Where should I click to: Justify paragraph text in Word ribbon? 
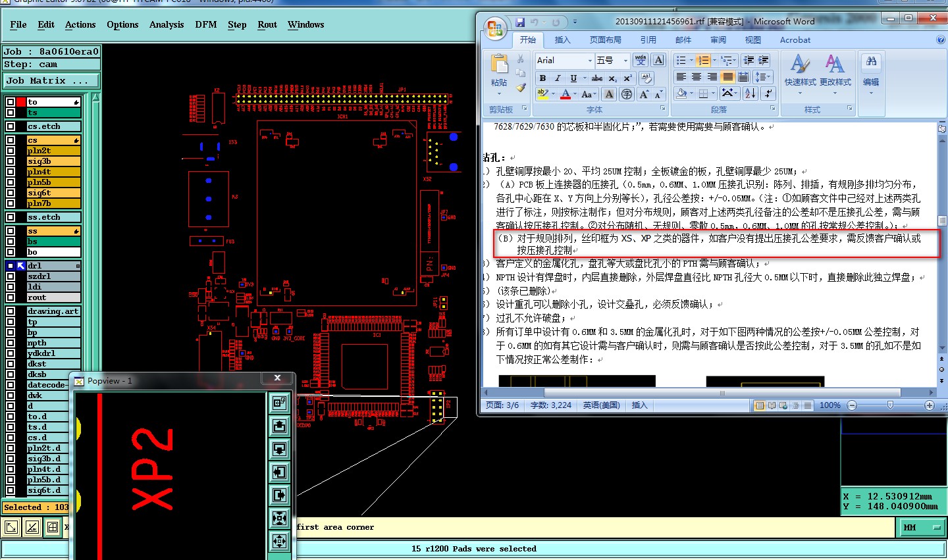point(727,77)
